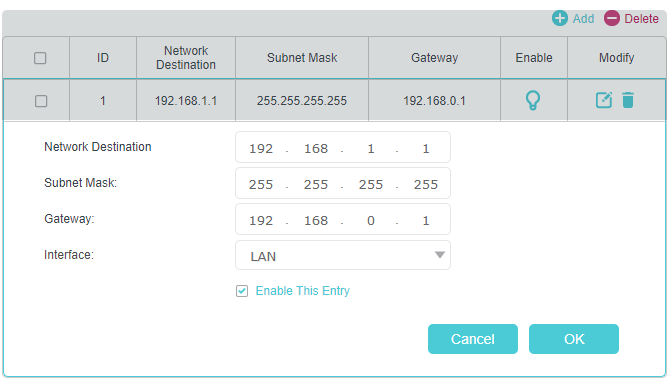
Task: Click second octet of Network Destination field
Action: point(316,149)
